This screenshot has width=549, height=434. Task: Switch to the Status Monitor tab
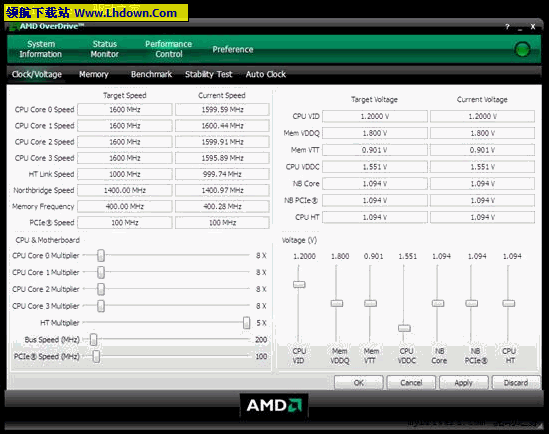coord(104,49)
